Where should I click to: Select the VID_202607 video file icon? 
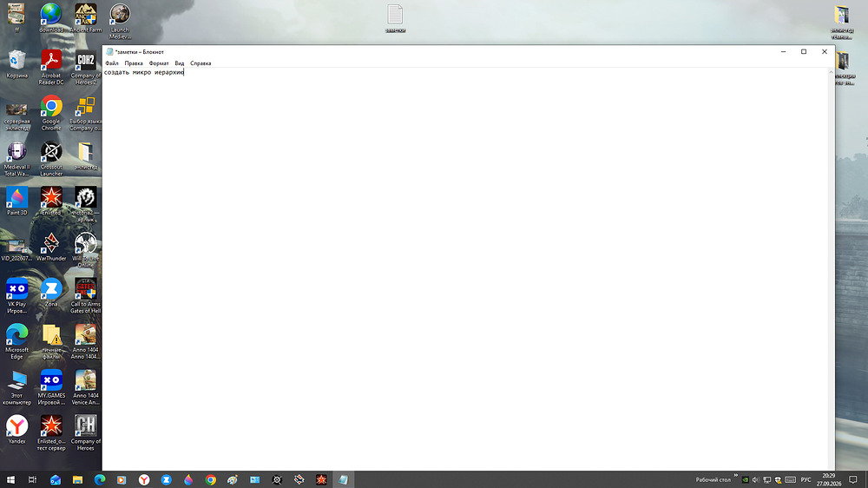(x=16, y=250)
